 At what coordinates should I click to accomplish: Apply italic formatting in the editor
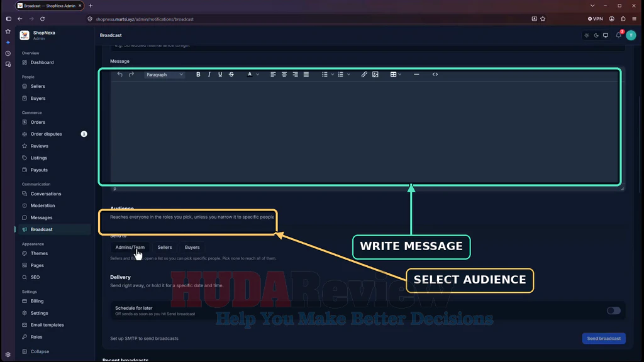(x=209, y=74)
